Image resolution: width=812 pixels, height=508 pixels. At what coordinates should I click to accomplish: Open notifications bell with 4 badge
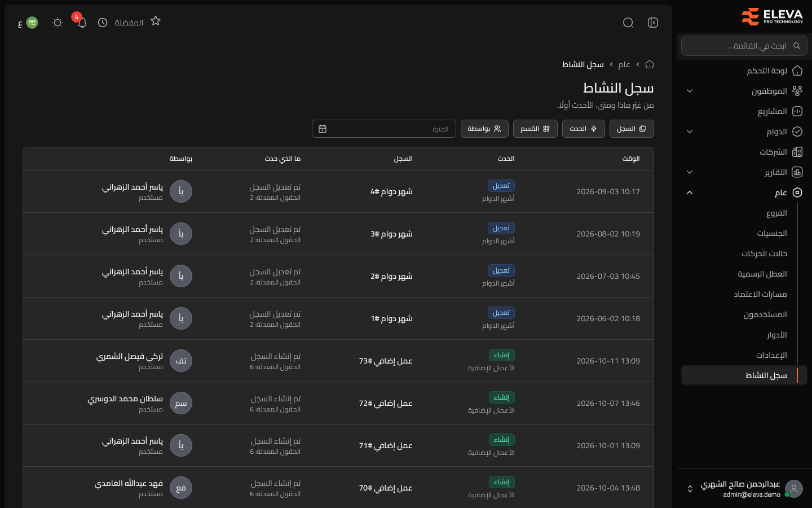click(x=82, y=23)
